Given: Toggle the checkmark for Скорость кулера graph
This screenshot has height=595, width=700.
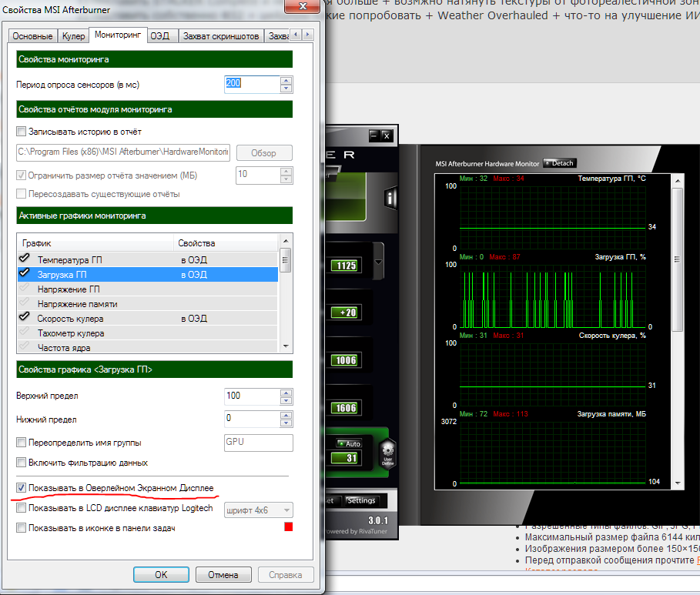Looking at the screenshot, I should click(24, 317).
